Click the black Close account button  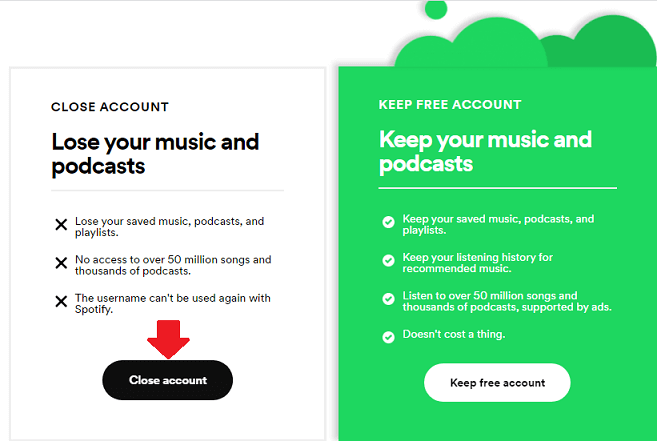point(168,380)
